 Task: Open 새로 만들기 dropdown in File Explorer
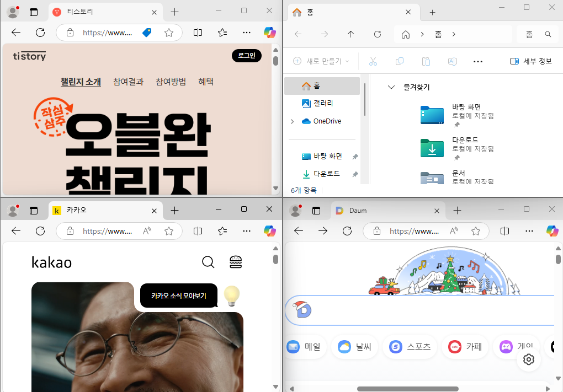coord(321,61)
